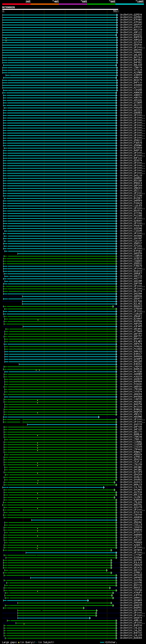The image size is (146, 644).
Task: Select the UniRef100_B4DP82 label
Action: click(131, 608)
